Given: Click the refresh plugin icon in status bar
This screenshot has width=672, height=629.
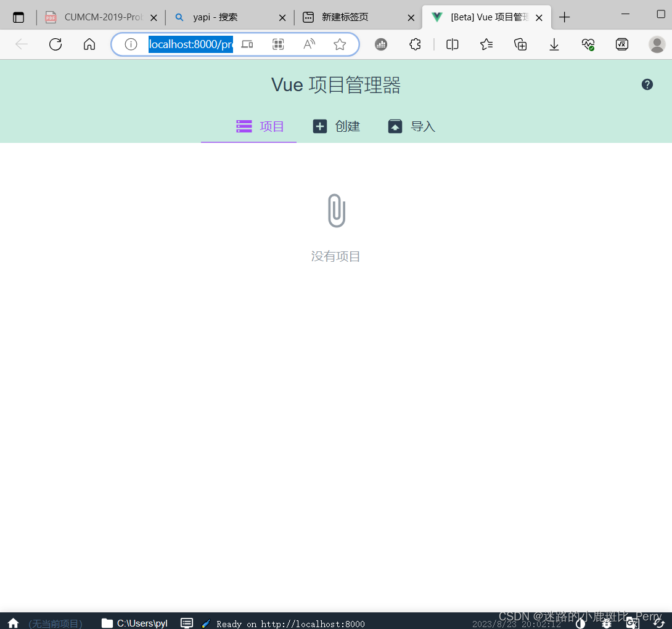Looking at the screenshot, I should (658, 623).
